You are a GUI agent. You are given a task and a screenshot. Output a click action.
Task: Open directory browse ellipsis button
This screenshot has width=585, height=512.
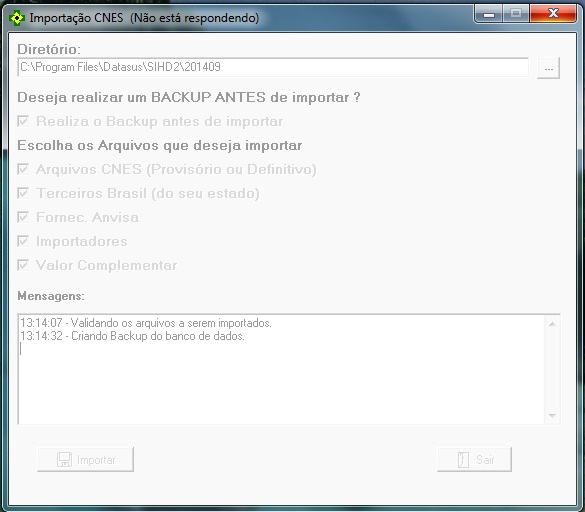(548, 68)
